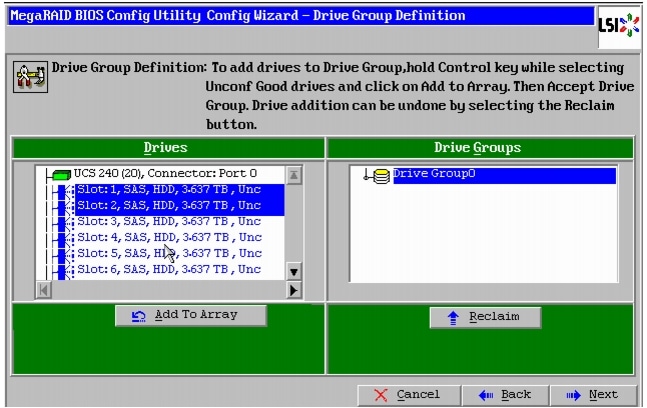Jump drive list to top with scroll-top arrow

pyautogui.click(x=293, y=175)
